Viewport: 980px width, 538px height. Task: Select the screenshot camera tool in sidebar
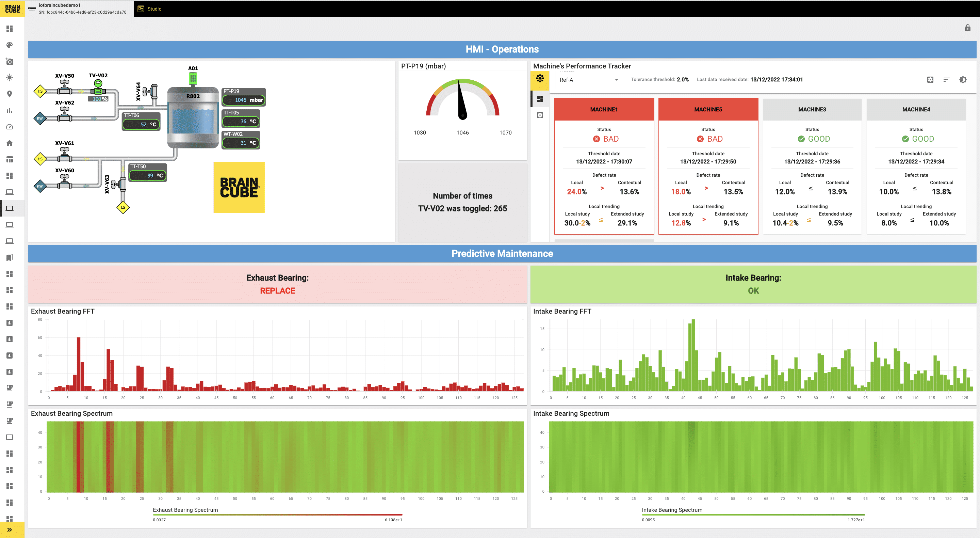click(10, 61)
